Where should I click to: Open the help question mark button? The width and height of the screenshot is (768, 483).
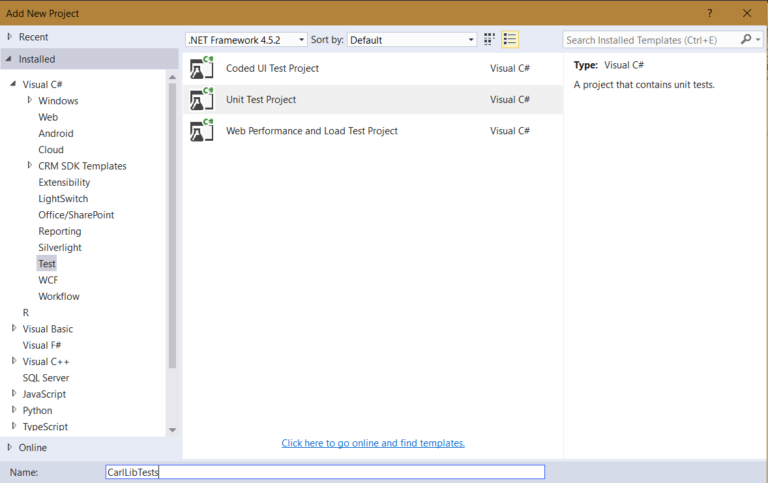pos(709,13)
